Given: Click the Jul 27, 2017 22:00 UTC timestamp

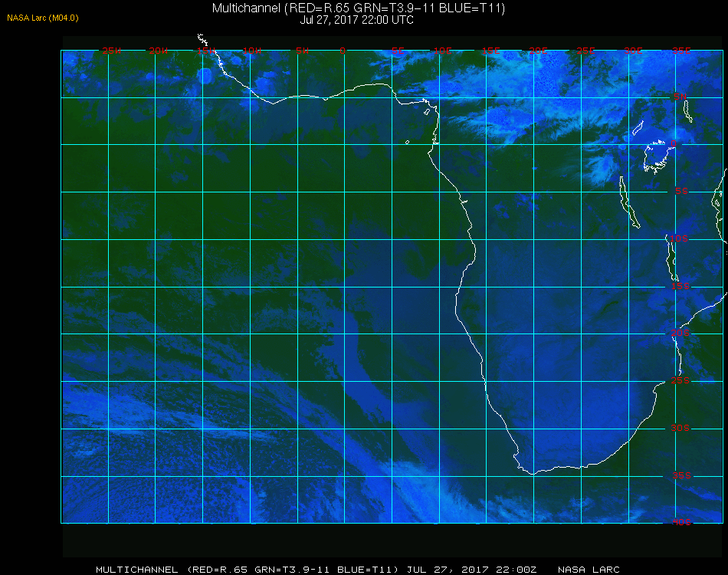Looking at the screenshot, I should pos(356,20).
